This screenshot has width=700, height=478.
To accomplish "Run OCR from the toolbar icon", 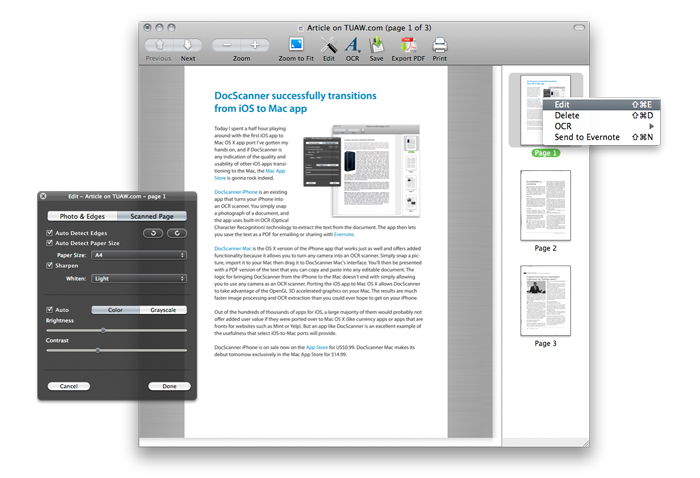I will (x=352, y=45).
